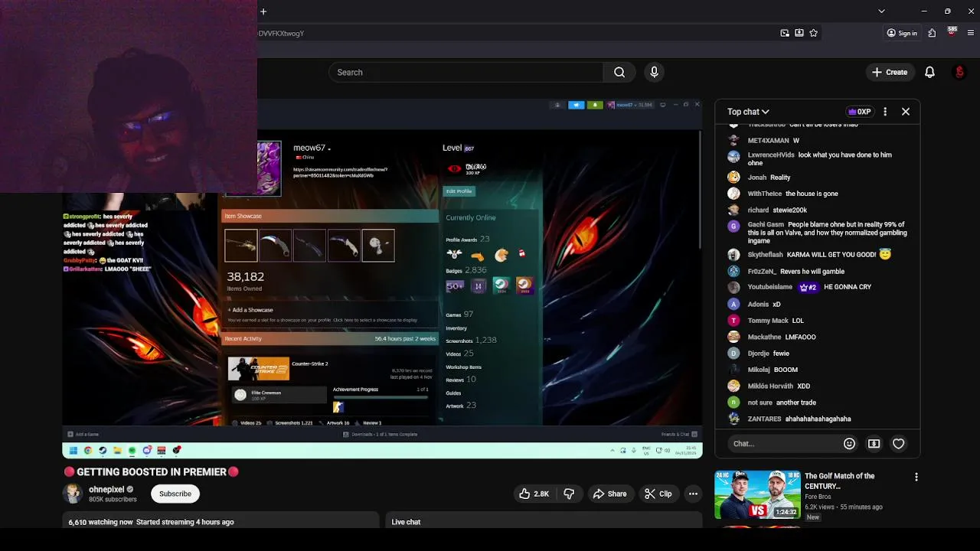The height and width of the screenshot is (551, 980).
Task: Open Golf Match of the Century thumbnail
Action: point(757,494)
